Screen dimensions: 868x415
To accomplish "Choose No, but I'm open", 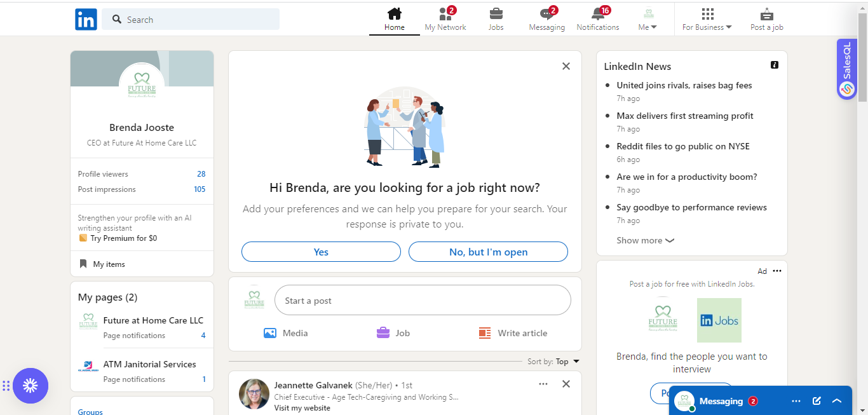I will 488,252.
